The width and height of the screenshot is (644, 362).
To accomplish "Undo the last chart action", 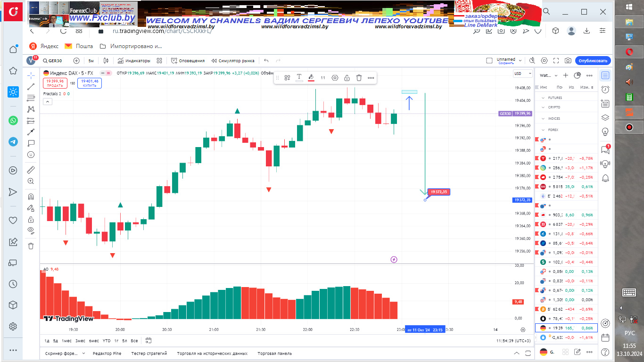I will (x=266, y=61).
